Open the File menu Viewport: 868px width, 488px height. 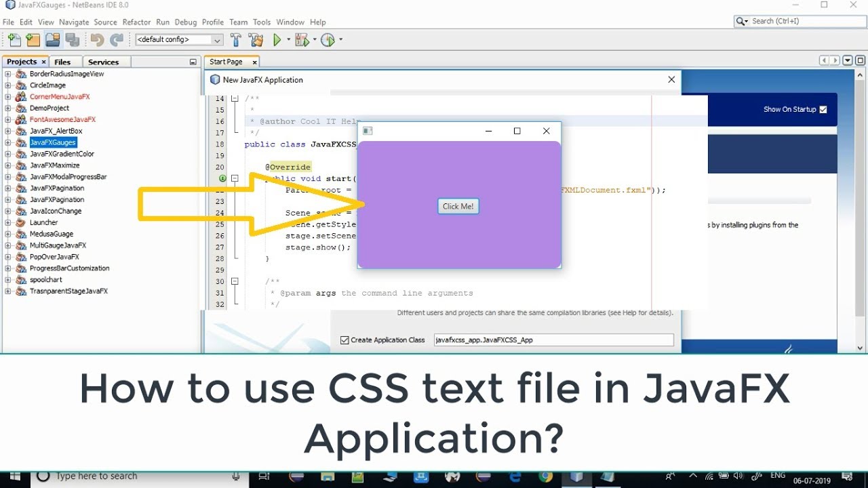[8, 22]
